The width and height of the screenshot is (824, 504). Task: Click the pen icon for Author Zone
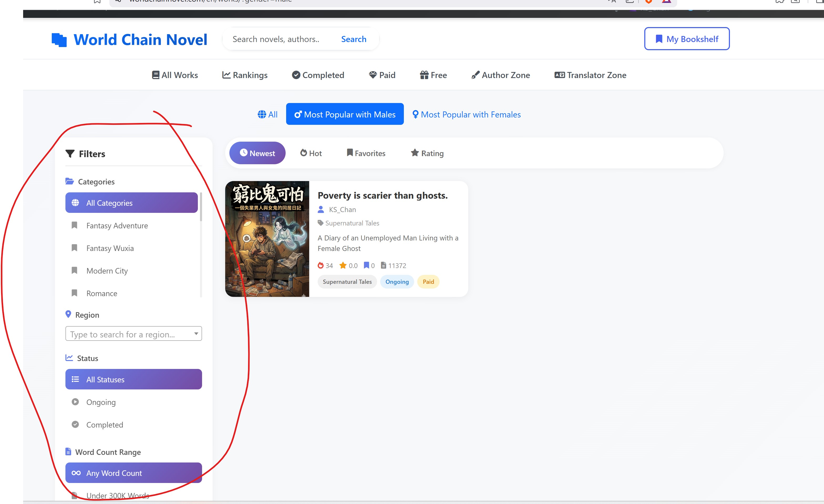(x=476, y=75)
